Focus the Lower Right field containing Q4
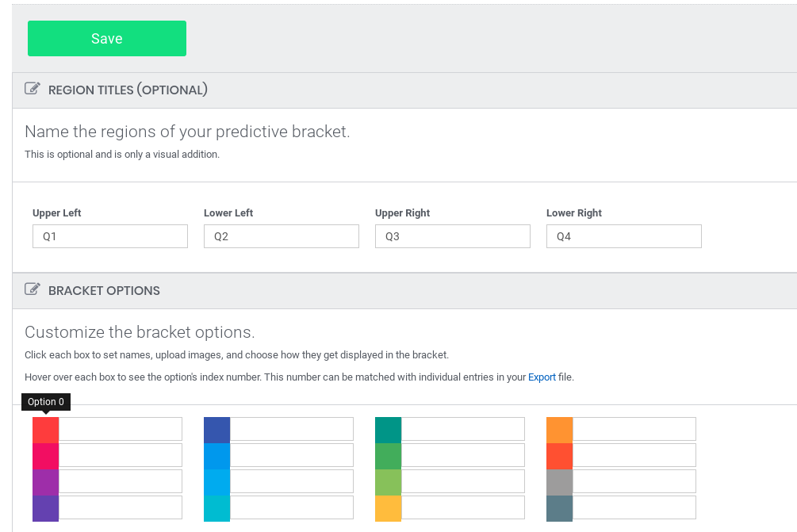797x532 pixels. pos(624,236)
